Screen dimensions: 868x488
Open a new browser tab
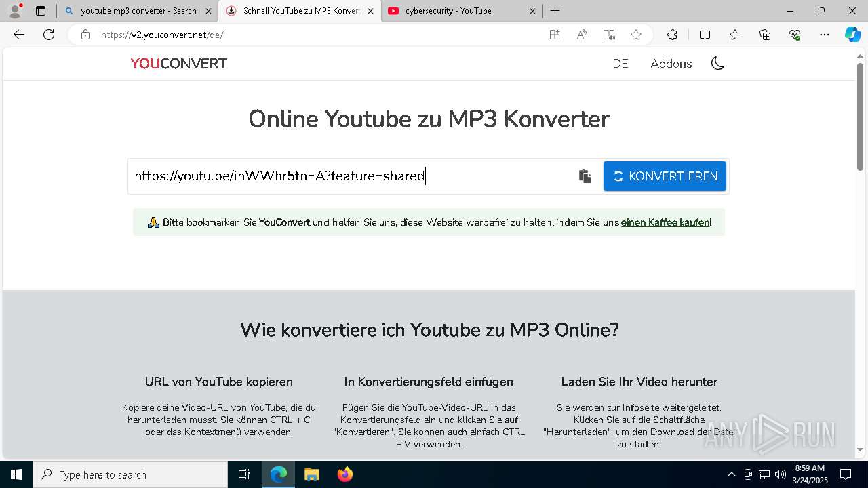[x=555, y=11]
